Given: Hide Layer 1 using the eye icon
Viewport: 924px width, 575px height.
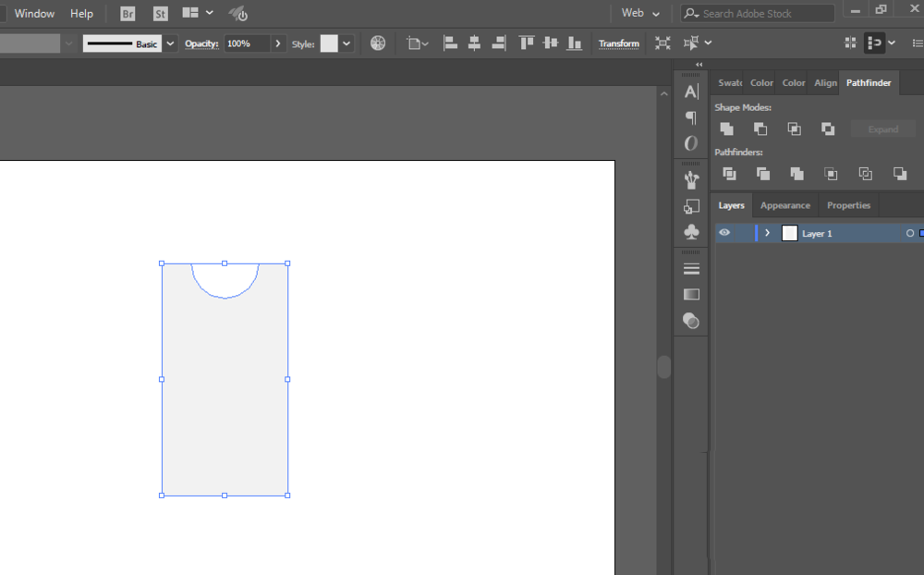Looking at the screenshot, I should (x=724, y=233).
